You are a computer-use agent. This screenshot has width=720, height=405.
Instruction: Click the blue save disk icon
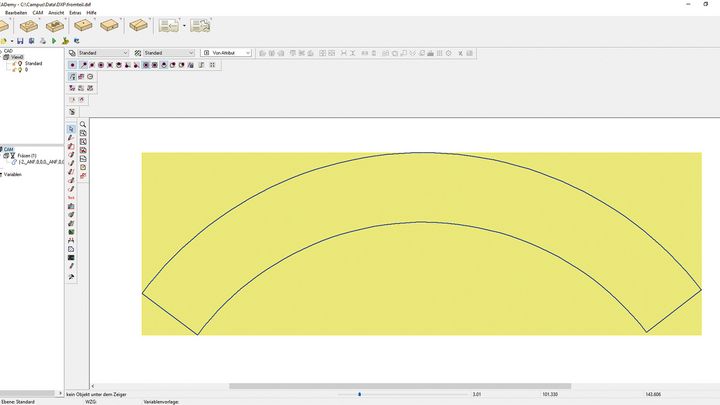[18, 41]
